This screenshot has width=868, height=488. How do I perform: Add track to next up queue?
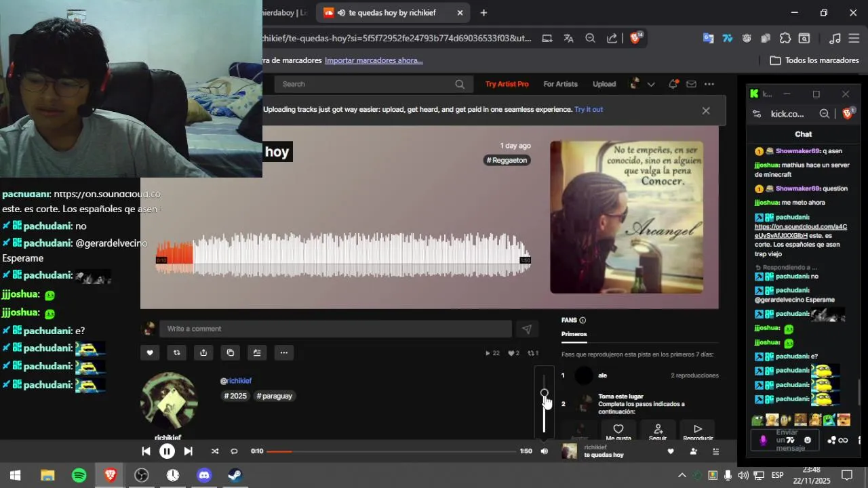[257, 352]
